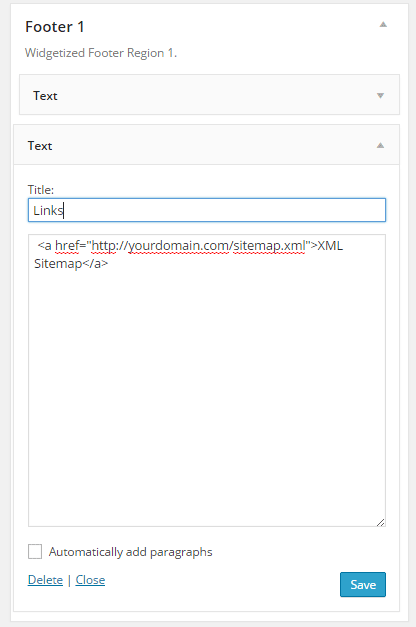Focus the Title field containing Links
This screenshot has height=627, width=416.
pos(207,210)
